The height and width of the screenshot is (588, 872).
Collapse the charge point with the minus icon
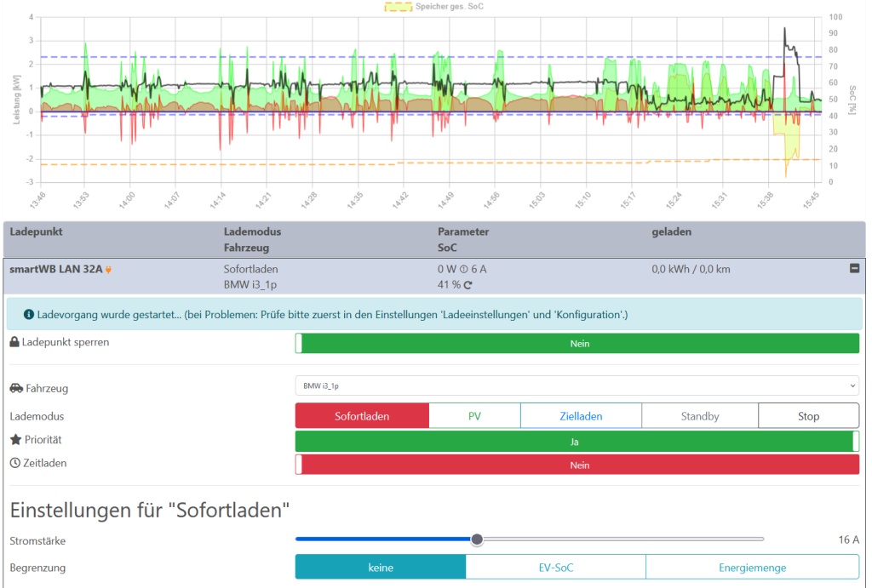pyautogui.click(x=854, y=268)
